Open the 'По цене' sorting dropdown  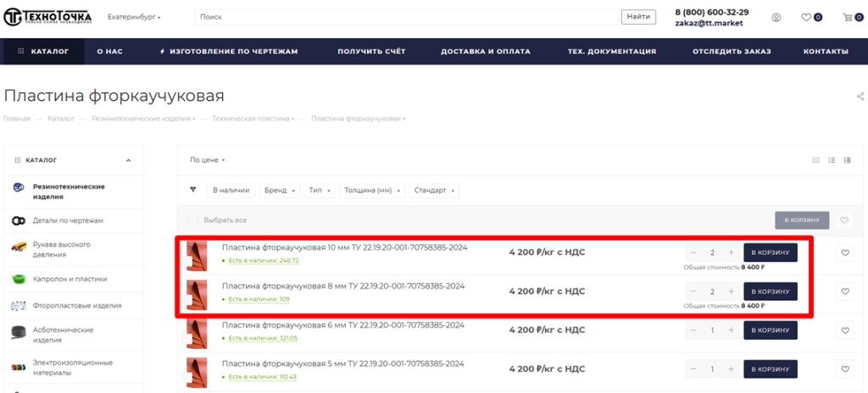207,159
